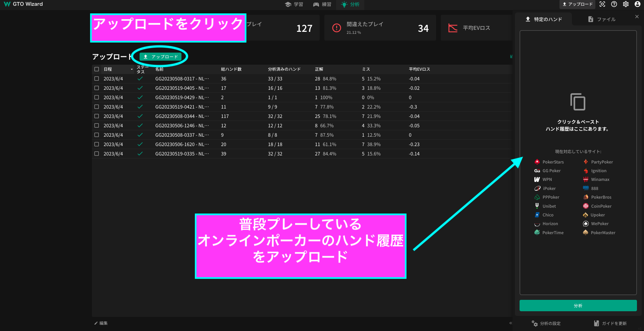The height and width of the screenshot is (331, 644).
Task: Click the 間違えたプレイ warning icon
Action: [336, 28]
